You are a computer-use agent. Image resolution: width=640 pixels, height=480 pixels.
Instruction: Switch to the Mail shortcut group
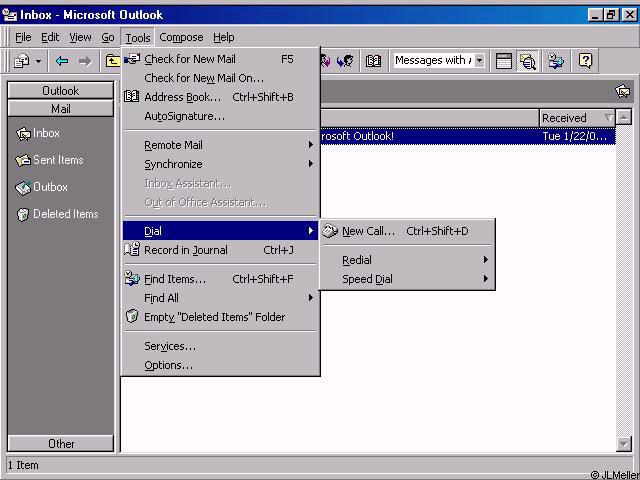point(60,109)
